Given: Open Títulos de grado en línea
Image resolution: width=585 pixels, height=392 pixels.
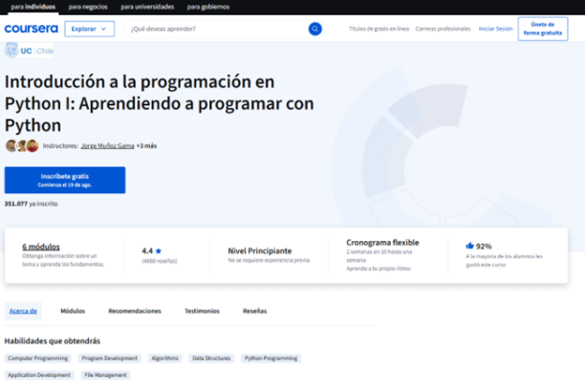Looking at the screenshot, I should tap(377, 29).
